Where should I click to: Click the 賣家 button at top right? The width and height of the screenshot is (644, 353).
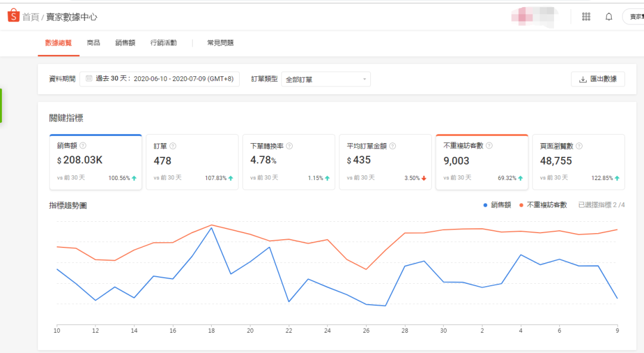pos(633,17)
